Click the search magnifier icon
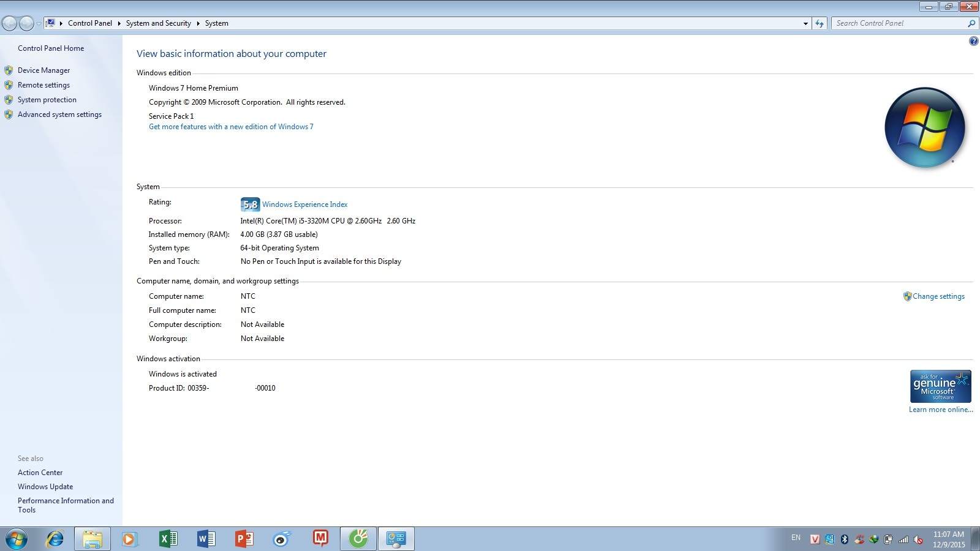 [x=971, y=23]
